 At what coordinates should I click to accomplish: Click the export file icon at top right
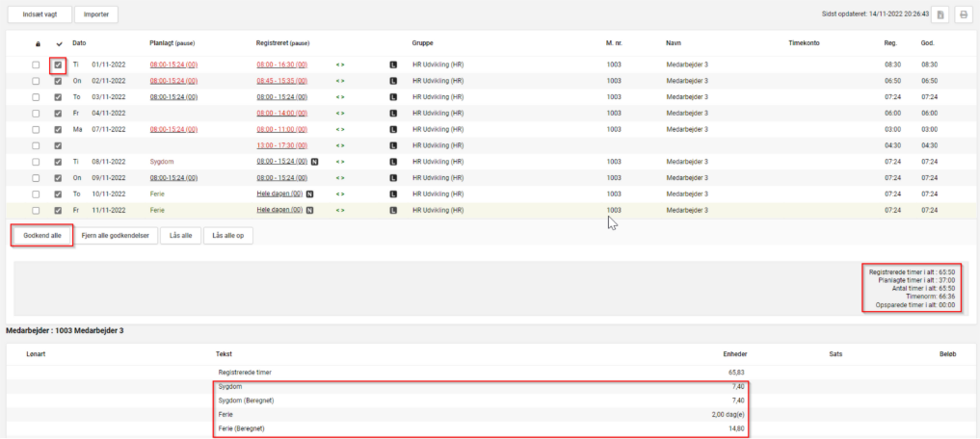click(x=940, y=14)
